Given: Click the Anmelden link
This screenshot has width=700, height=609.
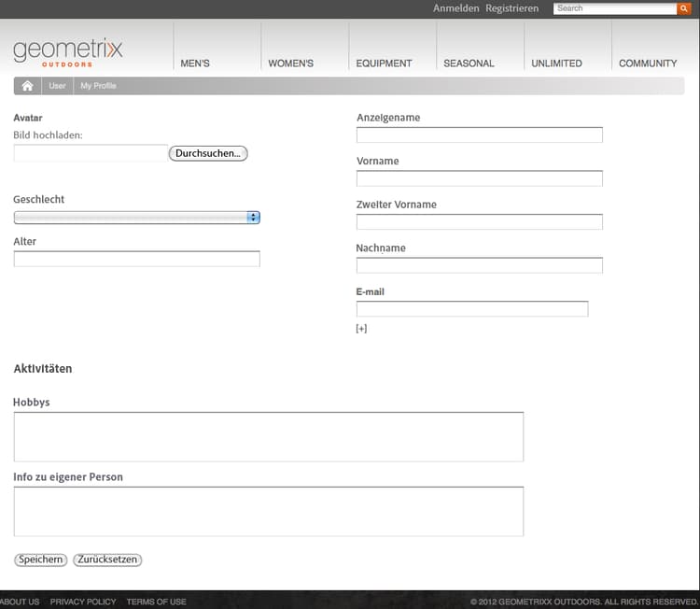Looking at the screenshot, I should (x=455, y=8).
